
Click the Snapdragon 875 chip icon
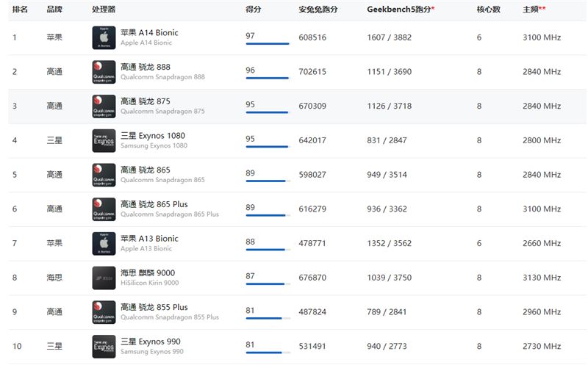point(104,106)
